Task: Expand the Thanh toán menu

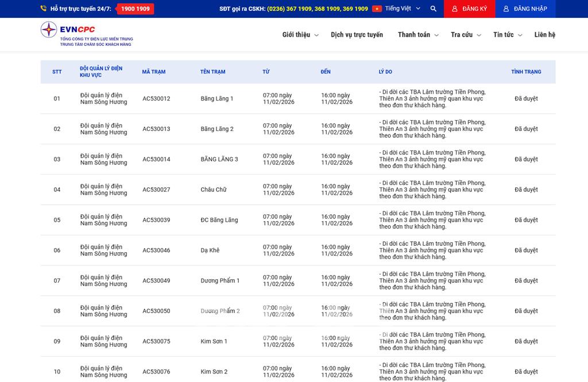Action: (x=418, y=35)
